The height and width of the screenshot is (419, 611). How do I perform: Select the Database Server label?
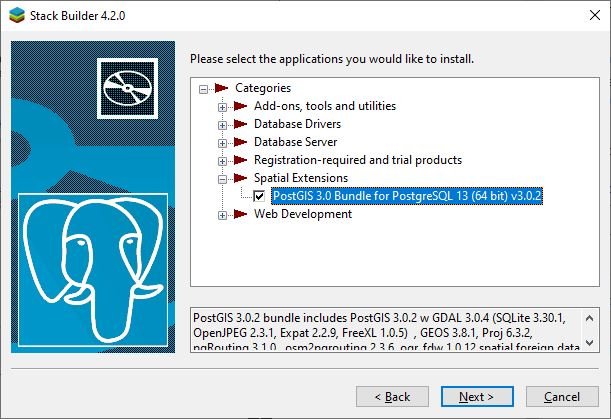[x=295, y=142]
